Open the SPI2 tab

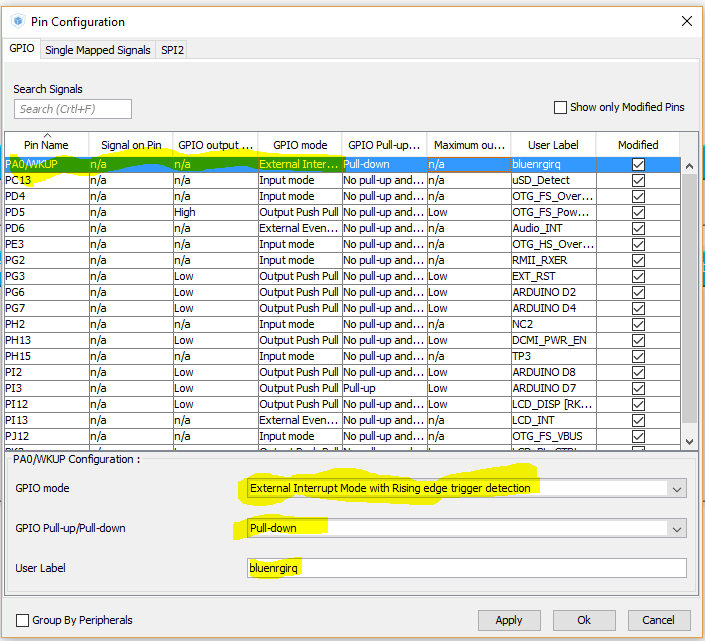pyautogui.click(x=172, y=50)
